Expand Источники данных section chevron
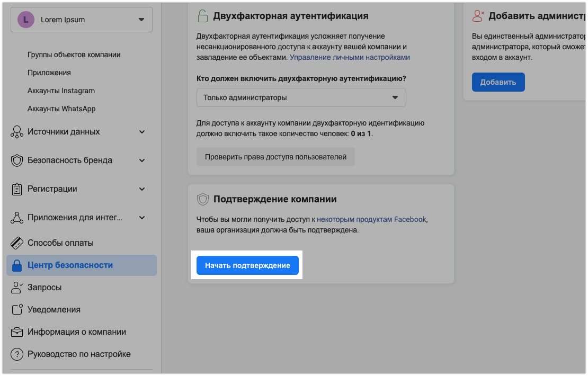The height and width of the screenshot is (376, 588). (x=142, y=132)
